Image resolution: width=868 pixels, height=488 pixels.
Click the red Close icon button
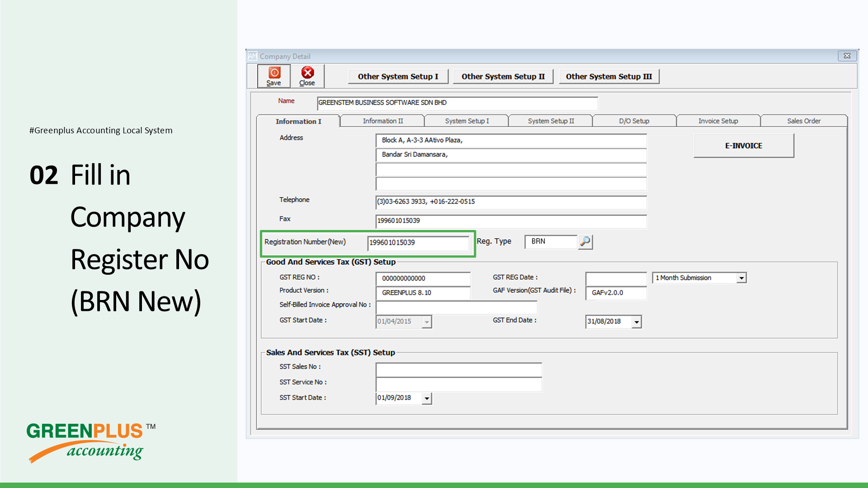click(x=307, y=76)
